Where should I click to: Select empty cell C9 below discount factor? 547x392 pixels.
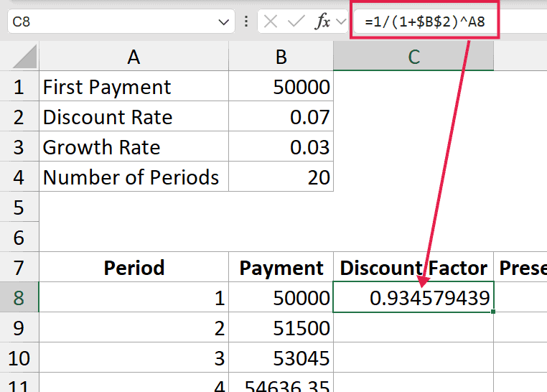click(x=413, y=327)
